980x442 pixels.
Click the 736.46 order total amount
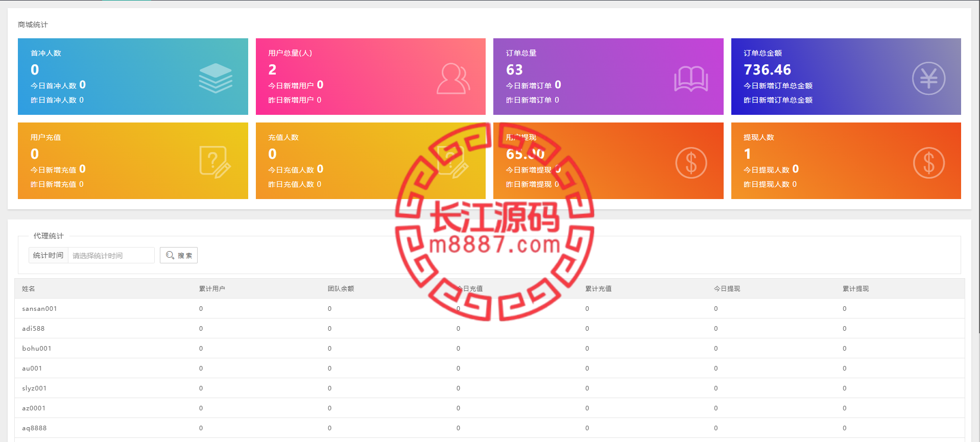(767, 69)
